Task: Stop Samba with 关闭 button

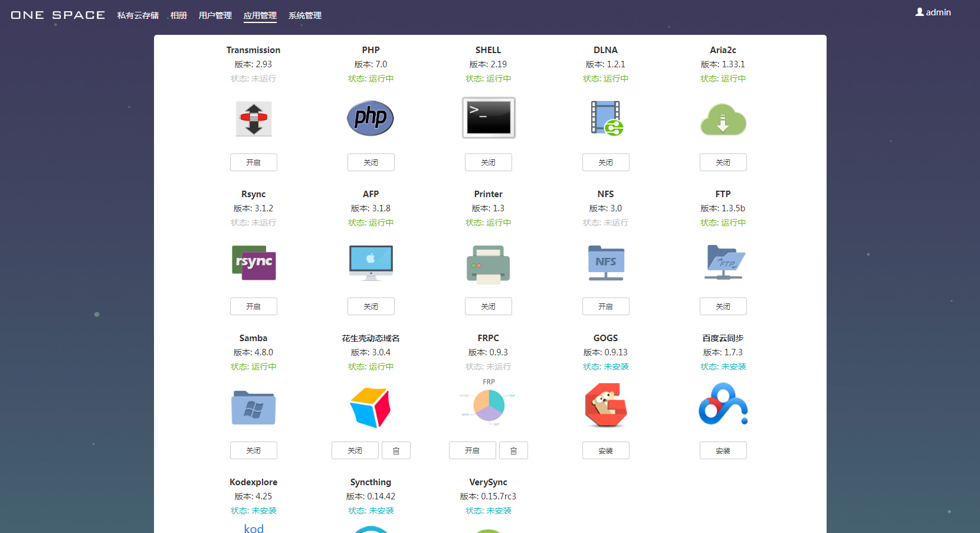Action: 254,450
